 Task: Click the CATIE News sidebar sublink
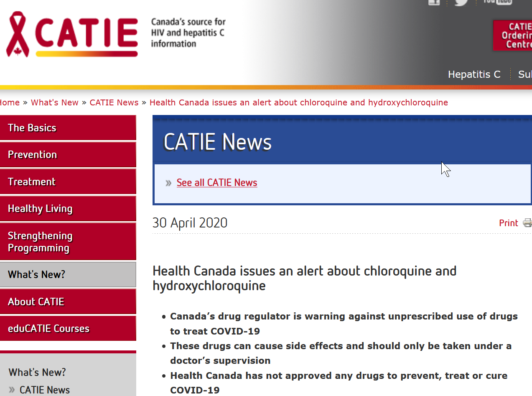pos(45,390)
